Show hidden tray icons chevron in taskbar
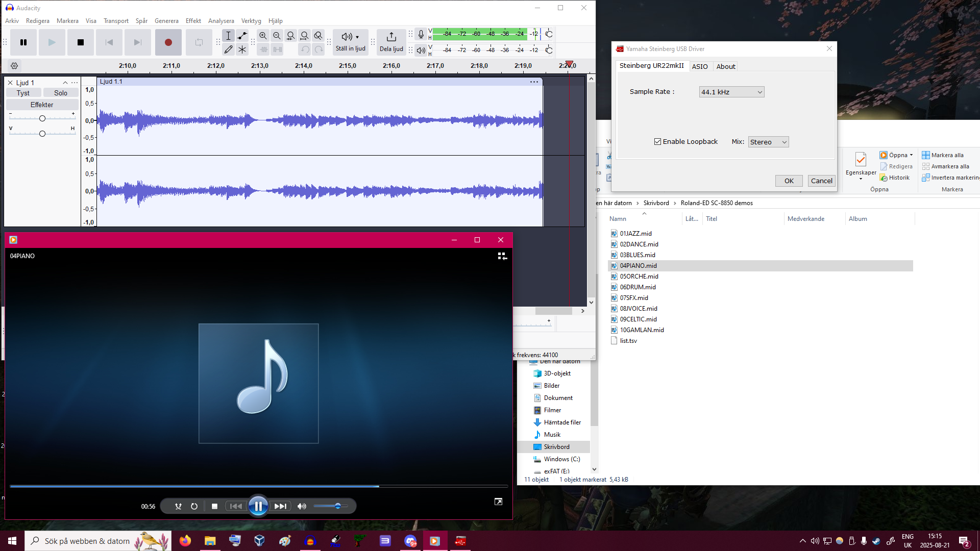Image resolution: width=980 pixels, height=551 pixels. point(803,541)
